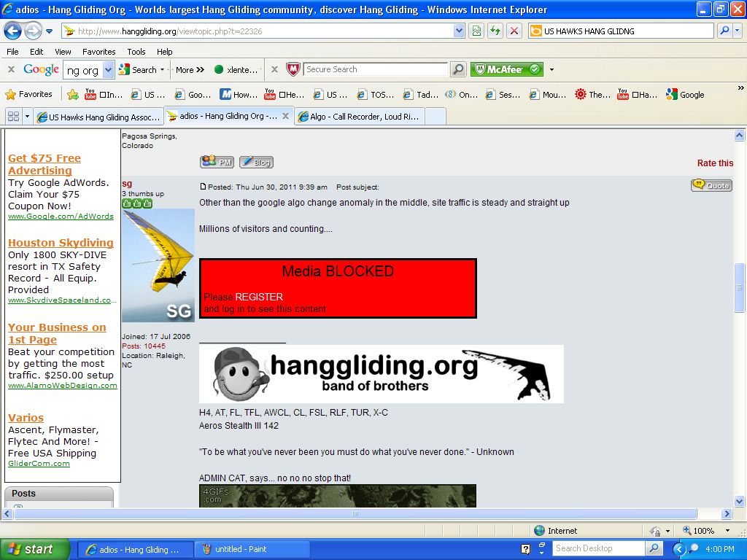
Task: Open the How... favorites bar bookmark
Action: pos(239,94)
